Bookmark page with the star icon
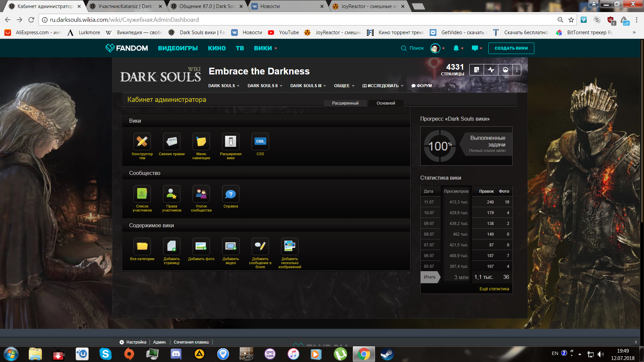This screenshot has width=644, height=362. (x=571, y=20)
